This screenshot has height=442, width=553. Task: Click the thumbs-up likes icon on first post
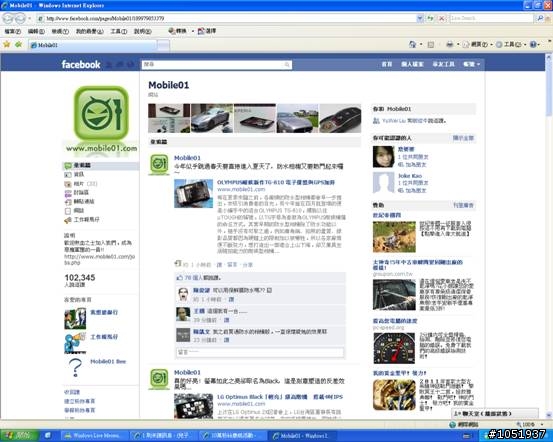click(x=180, y=278)
